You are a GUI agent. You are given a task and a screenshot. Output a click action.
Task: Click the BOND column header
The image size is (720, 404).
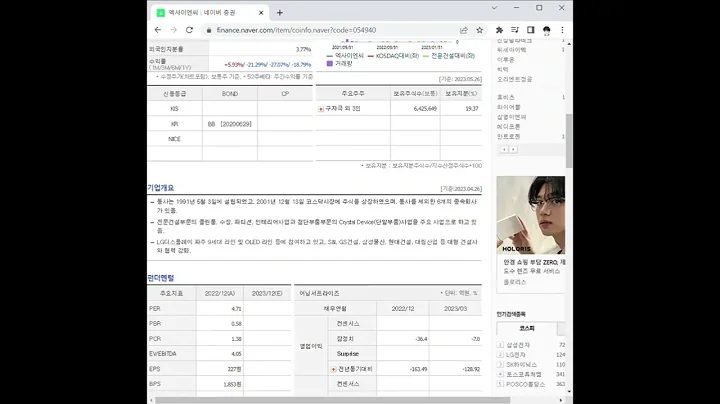click(x=230, y=94)
